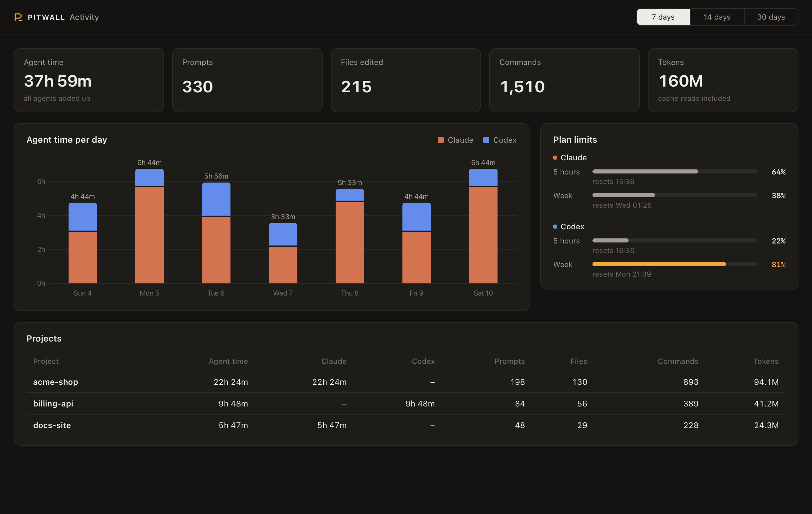Click the 5h 33m label above Thu 8
Screen dimensions: 812x514
point(350,182)
